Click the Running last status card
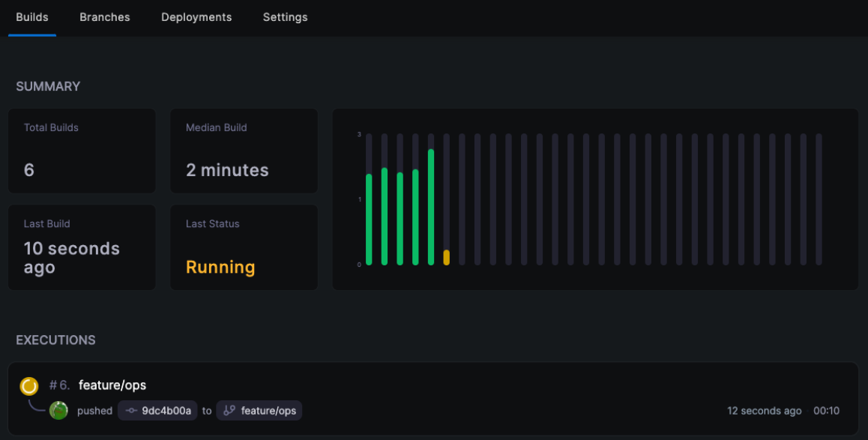The height and width of the screenshot is (440, 868). point(244,247)
